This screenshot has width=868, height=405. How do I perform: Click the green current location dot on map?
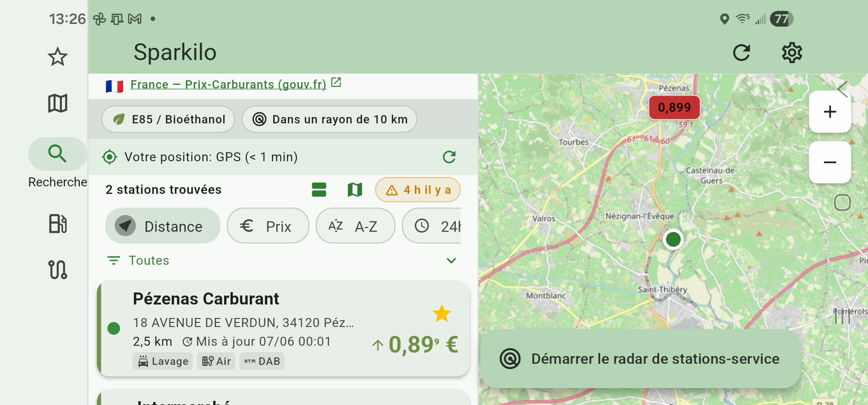pyautogui.click(x=673, y=239)
